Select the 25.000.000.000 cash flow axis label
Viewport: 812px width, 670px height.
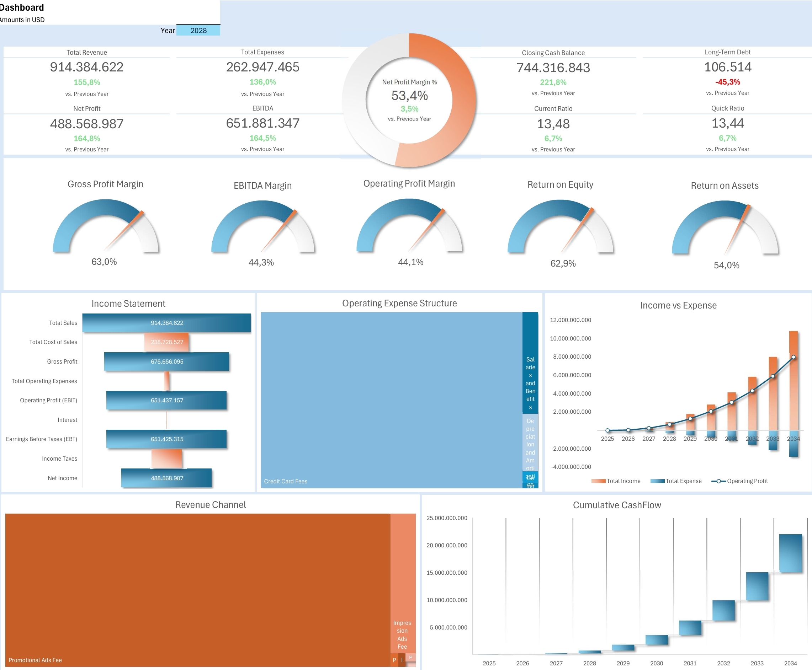click(x=447, y=518)
